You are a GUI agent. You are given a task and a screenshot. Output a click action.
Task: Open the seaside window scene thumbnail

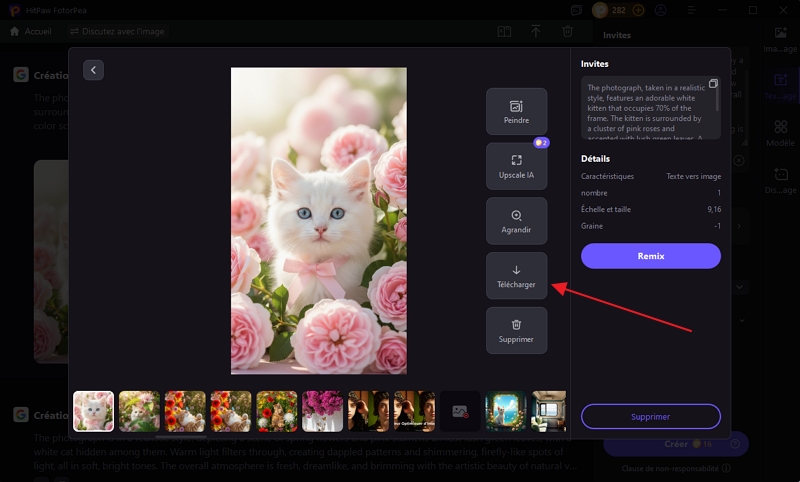(505, 411)
